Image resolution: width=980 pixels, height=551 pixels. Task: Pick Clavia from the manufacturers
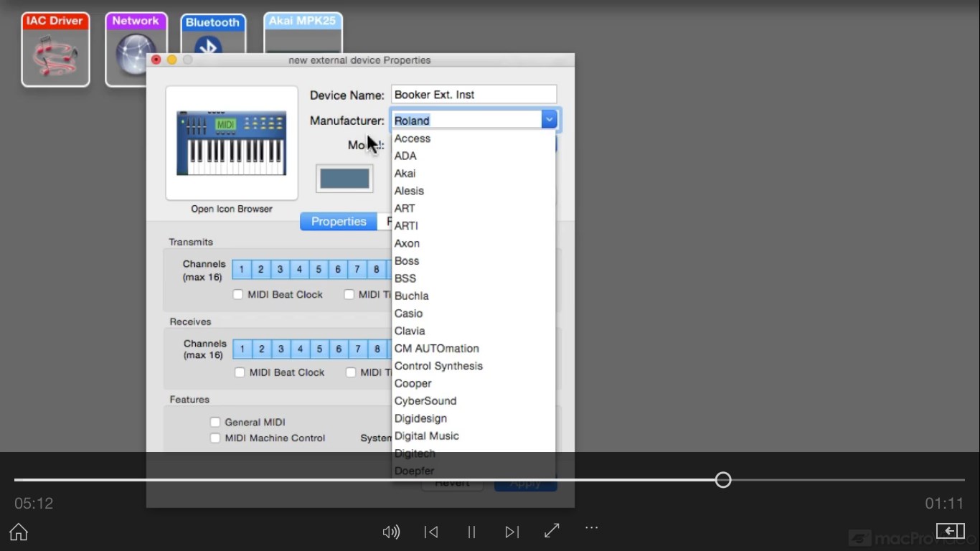[x=473, y=331]
